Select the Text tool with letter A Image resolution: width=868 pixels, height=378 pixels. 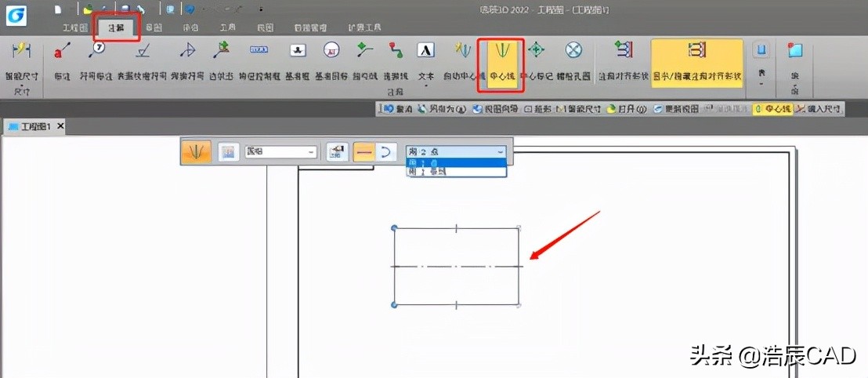[x=425, y=62]
